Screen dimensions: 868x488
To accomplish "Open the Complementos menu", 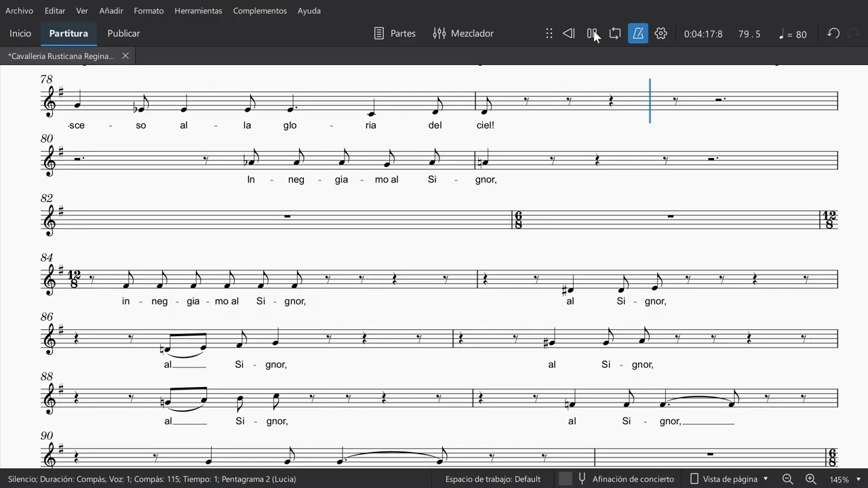I will click(260, 11).
